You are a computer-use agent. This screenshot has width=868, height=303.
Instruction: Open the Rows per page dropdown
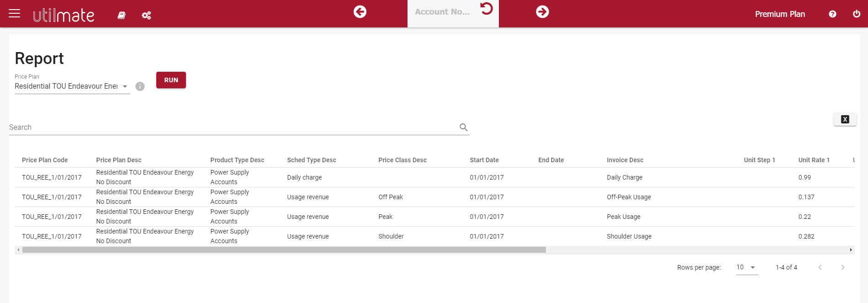(x=746, y=267)
